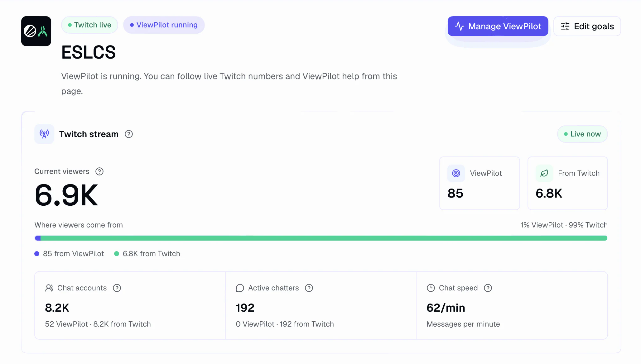Click the sliders icon in Edit goals
The image size is (641, 364).
pos(565,26)
